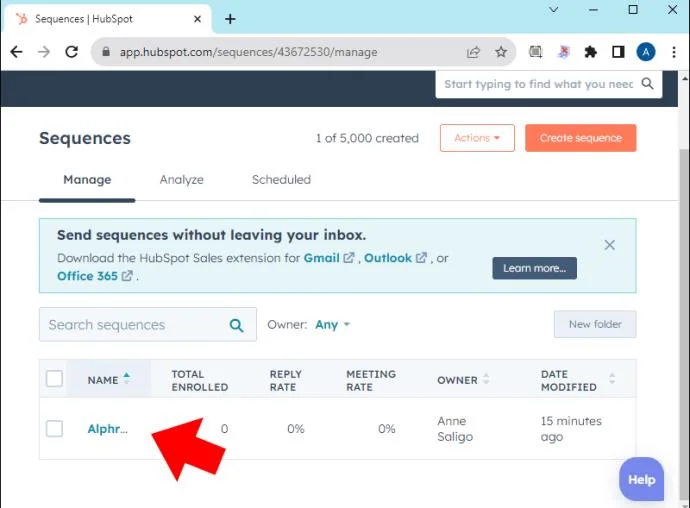Open the Gmail extension link

pos(329,258)
